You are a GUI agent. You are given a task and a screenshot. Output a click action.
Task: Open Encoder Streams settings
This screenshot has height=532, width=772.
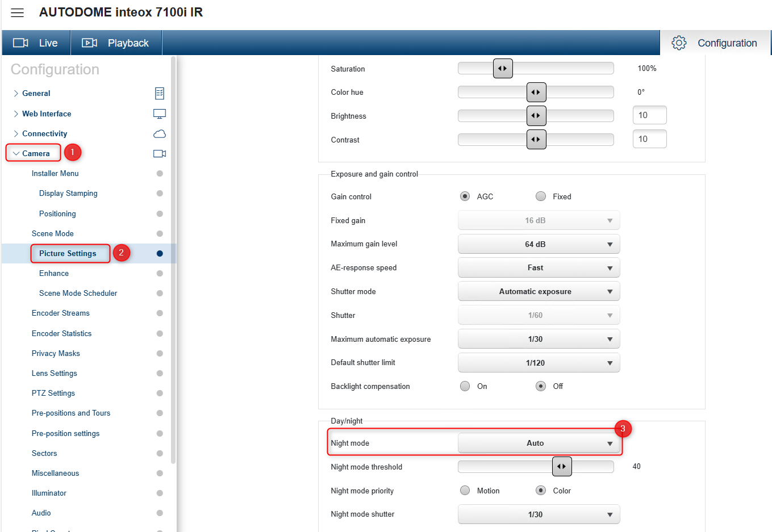pos(61,313)
